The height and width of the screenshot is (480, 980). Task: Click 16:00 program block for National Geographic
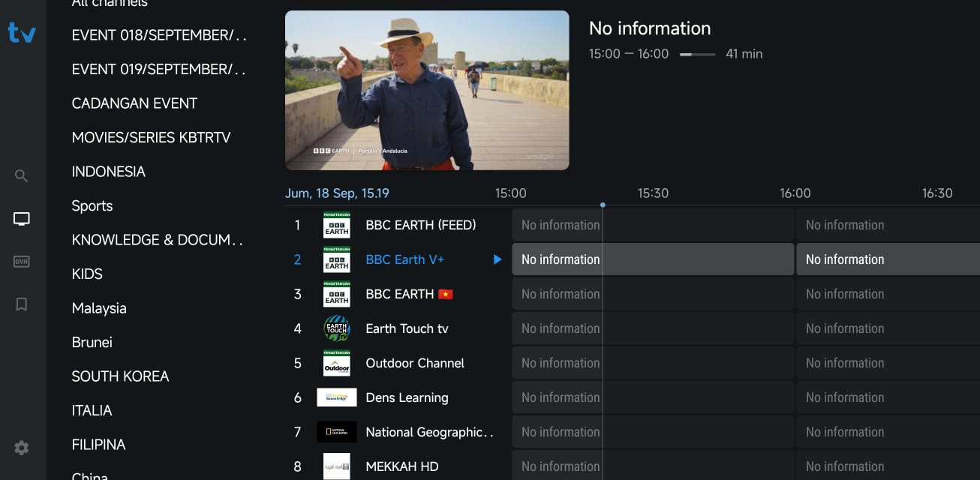[x=888, y=432]
